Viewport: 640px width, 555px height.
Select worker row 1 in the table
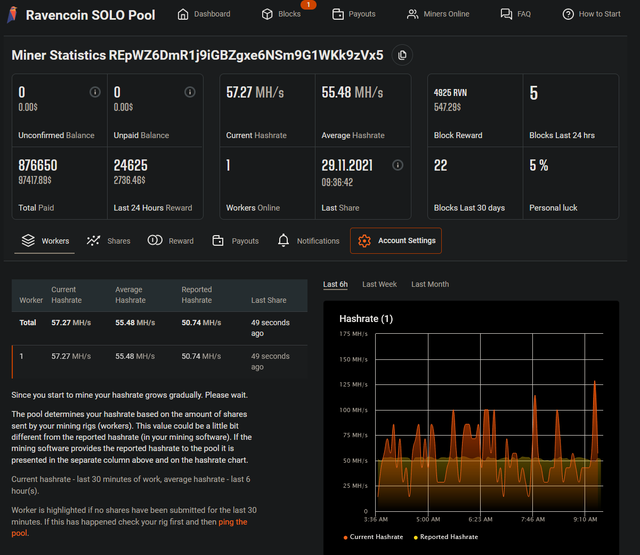(160, 362)
